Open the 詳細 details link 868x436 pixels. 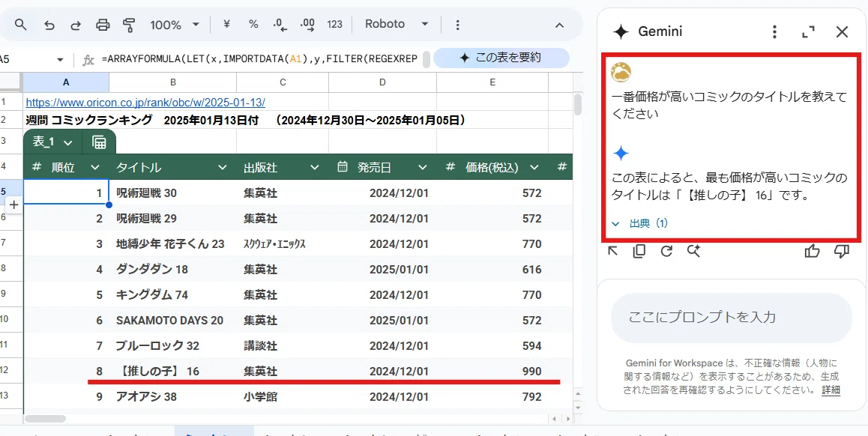[x=831, y=390]
